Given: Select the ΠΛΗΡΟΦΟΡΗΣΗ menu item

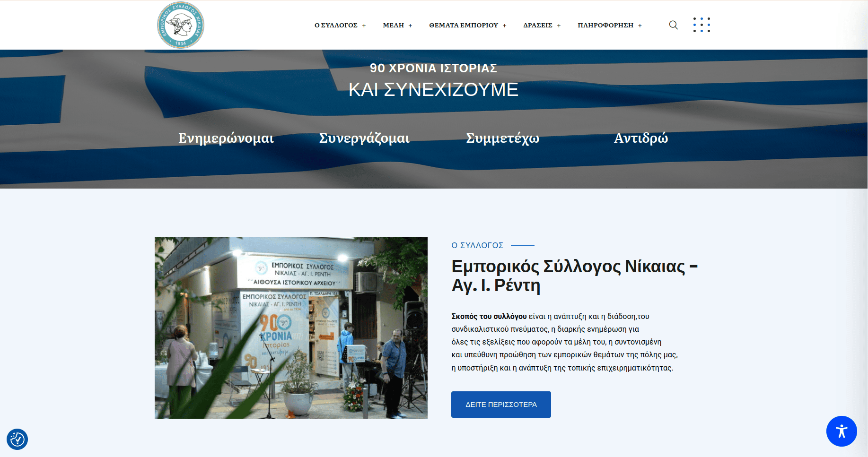Looking at the screenshot, I should point(605,26).
